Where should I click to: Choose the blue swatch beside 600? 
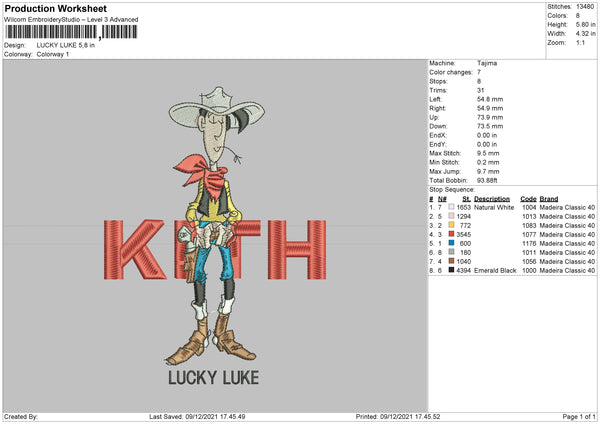point(451,243)
